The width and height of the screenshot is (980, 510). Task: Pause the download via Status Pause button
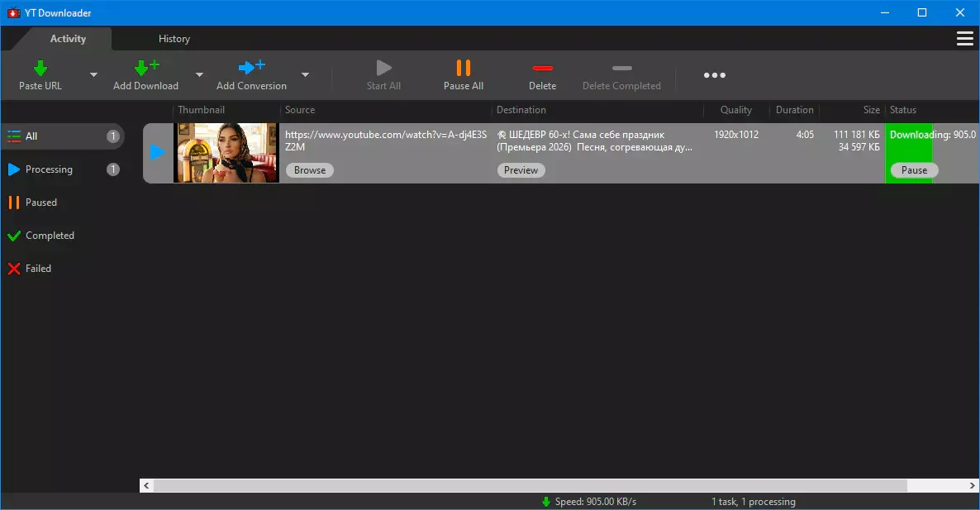(x=914, y=170)
